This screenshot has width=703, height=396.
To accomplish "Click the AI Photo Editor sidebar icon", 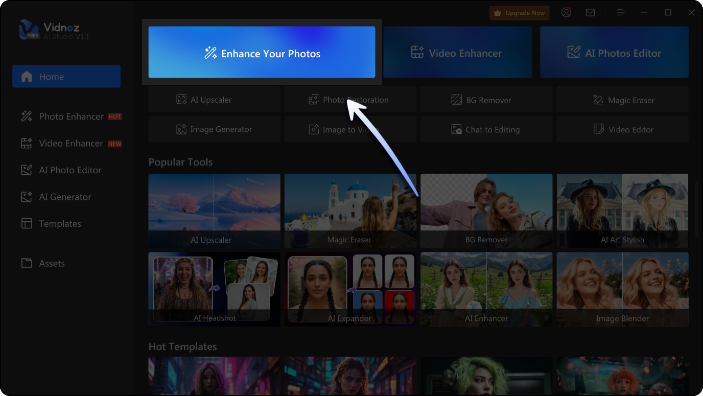I will 26,170.
